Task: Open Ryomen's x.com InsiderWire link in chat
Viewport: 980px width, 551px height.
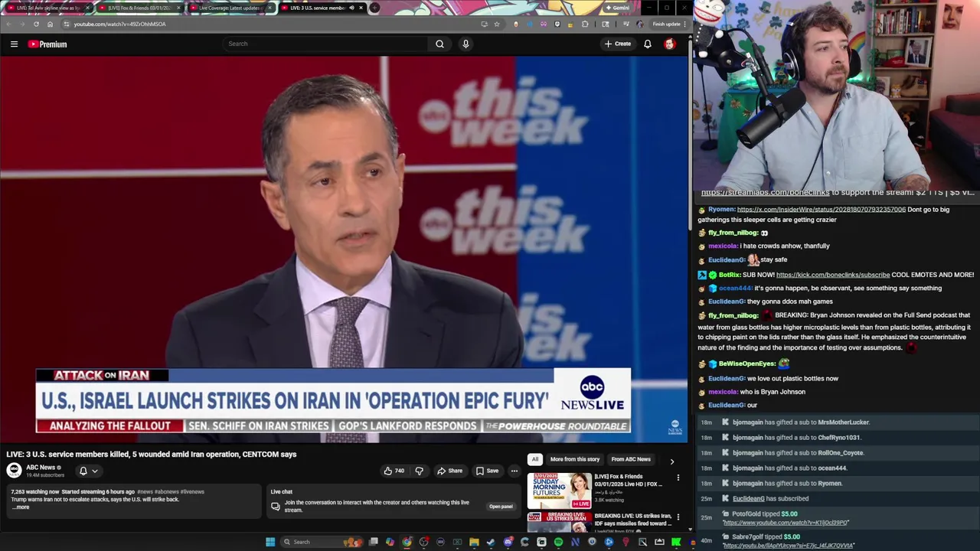Action: (x=821, y=210)
